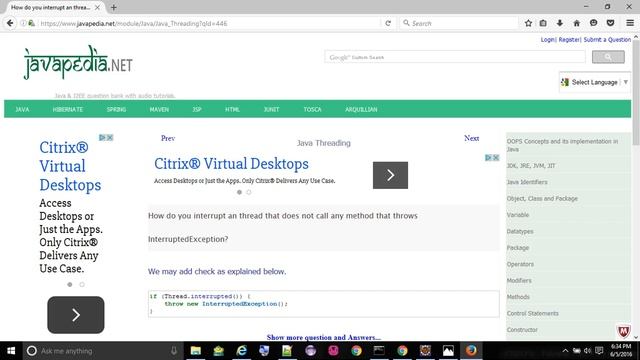Click the Login link
Screen dimensions: 640x360
[547, 40]
